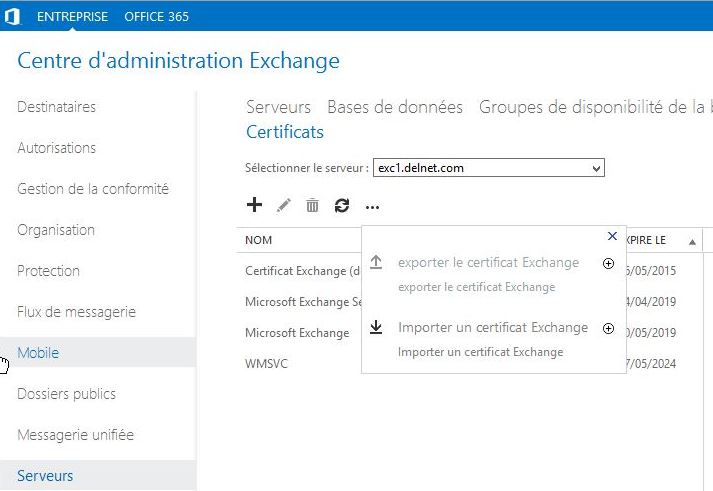Switch to the OFFICE 365 tab

point(156,17)
